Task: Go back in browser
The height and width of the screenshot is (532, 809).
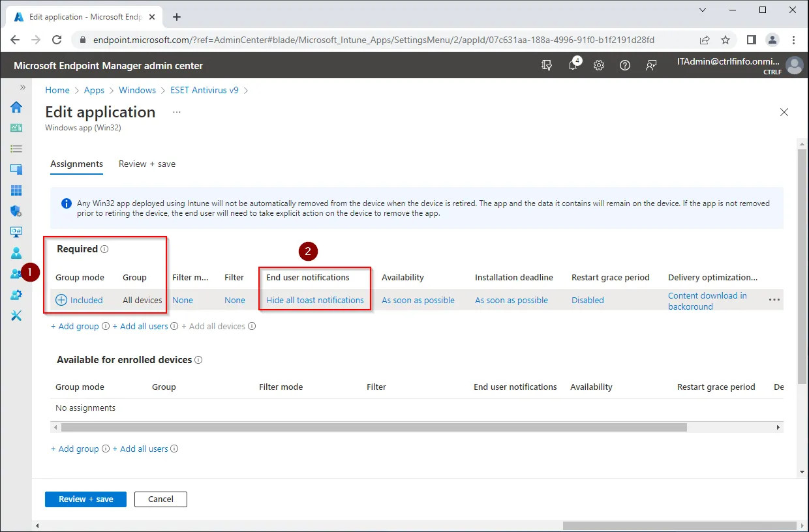Action: (15, 40)
